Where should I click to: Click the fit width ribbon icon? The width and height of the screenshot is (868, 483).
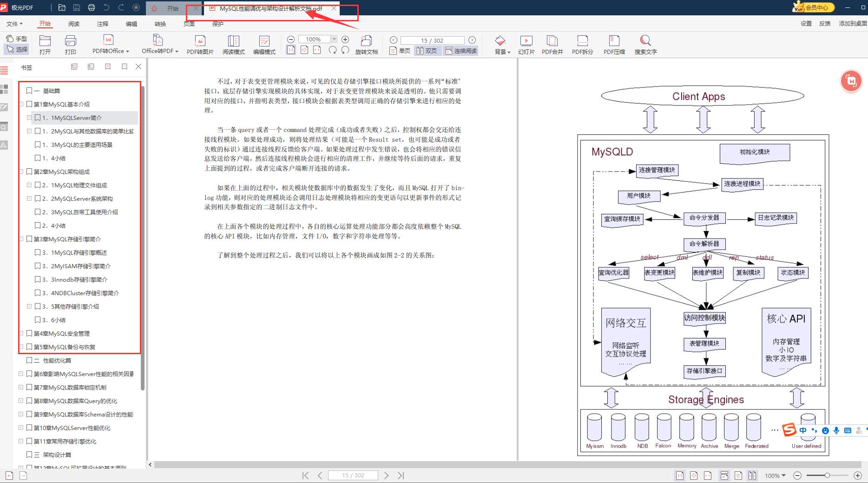(317, 50)
